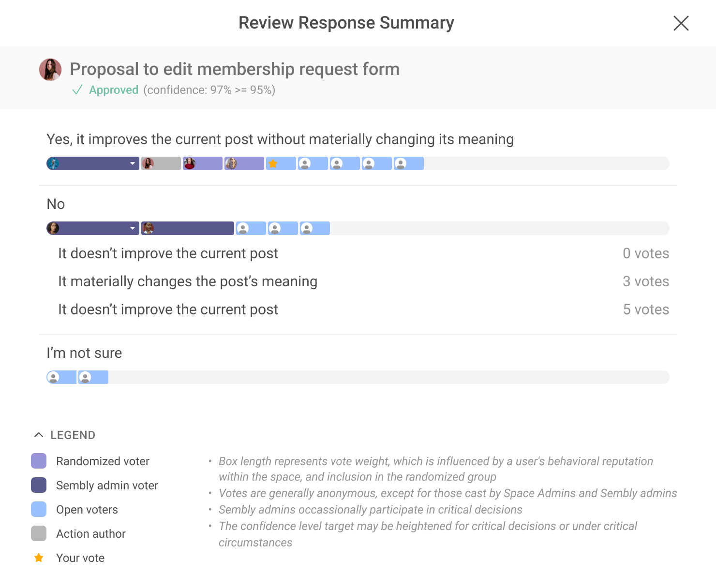
Task: Click the Randomized voter color swatch
Action: [x=39, y=461]
